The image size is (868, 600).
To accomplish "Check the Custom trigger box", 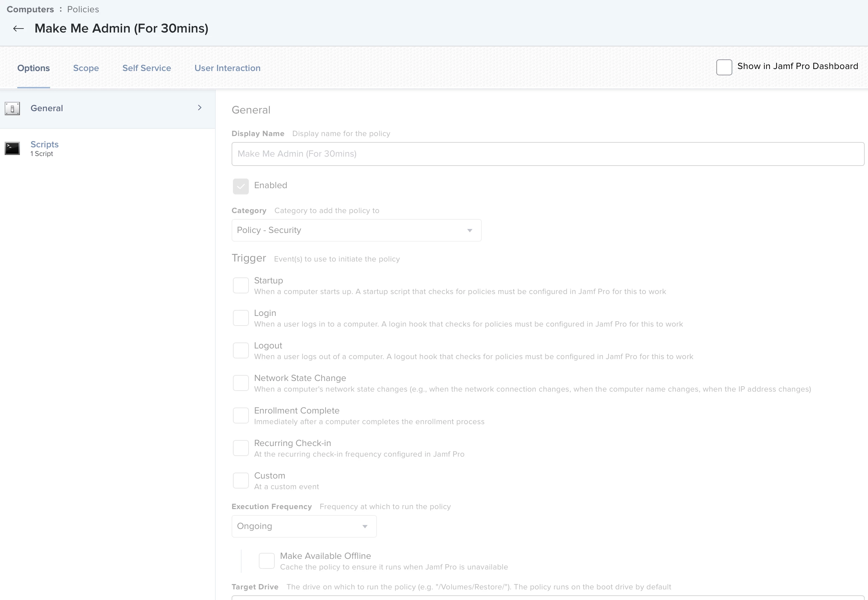I will [x=241, y=481].
